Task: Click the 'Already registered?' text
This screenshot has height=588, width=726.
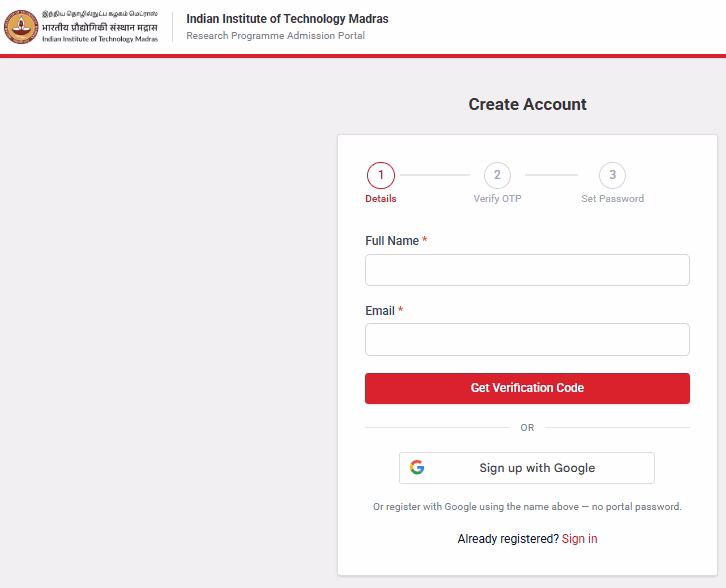Action: coord(508,539)
